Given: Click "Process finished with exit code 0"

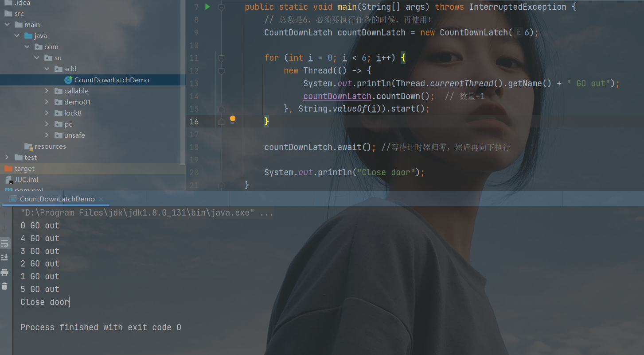Looking at the screenshot, I should [x=101, y=328].
